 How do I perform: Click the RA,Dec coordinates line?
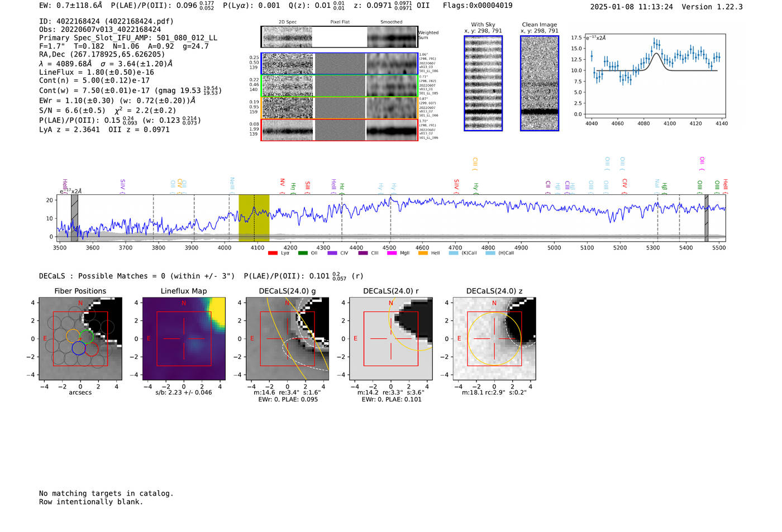coord(102,55)
